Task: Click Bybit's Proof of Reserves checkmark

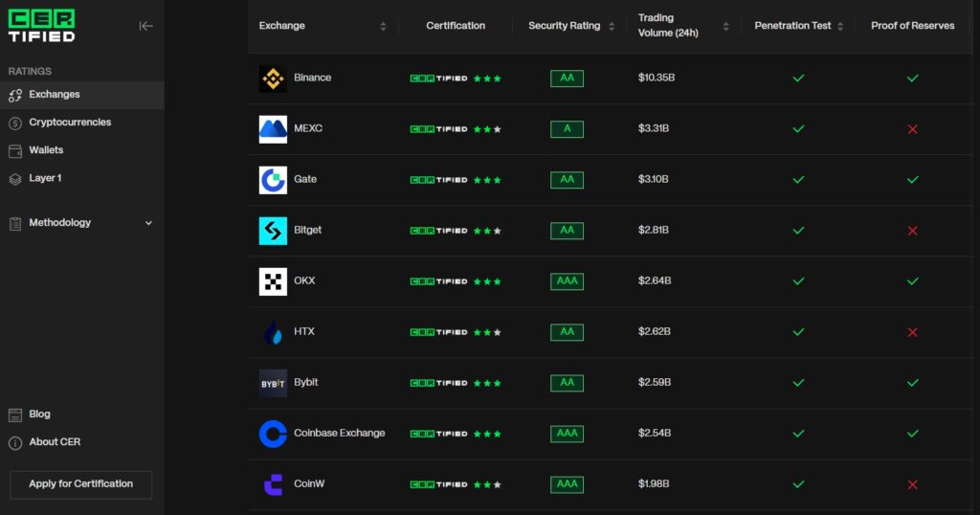Action: [x=912, y=383]
